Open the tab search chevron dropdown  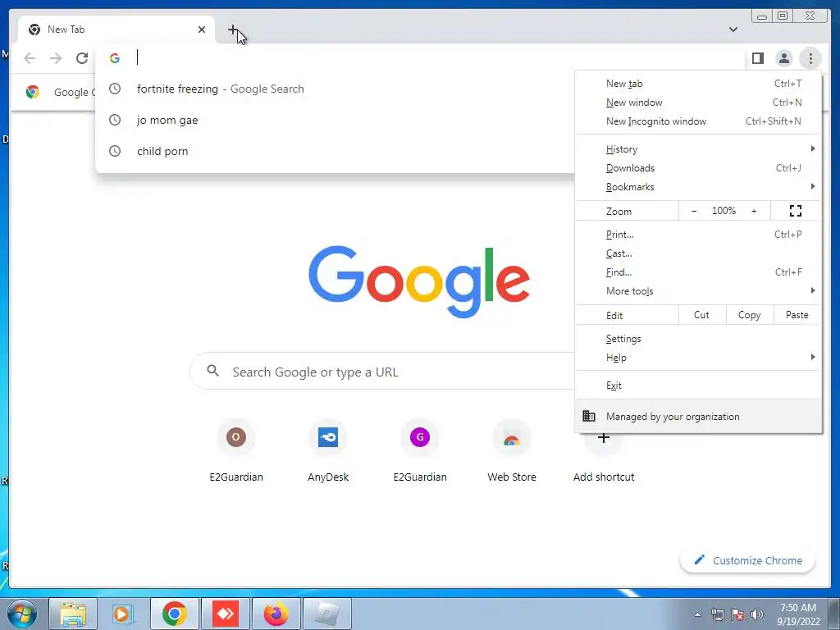pos(733,30)
